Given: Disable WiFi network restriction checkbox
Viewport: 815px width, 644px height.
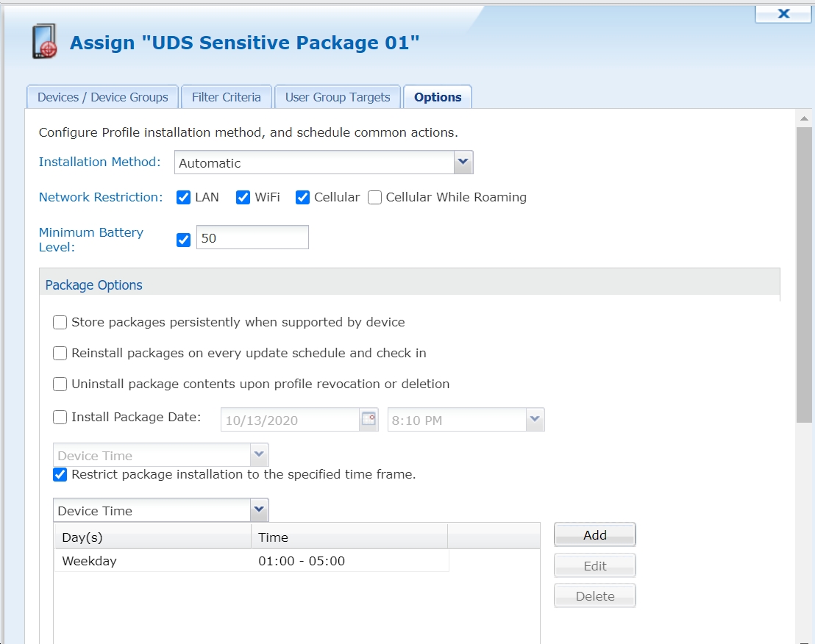Looking at the screenshot, I should click(243, 197).
